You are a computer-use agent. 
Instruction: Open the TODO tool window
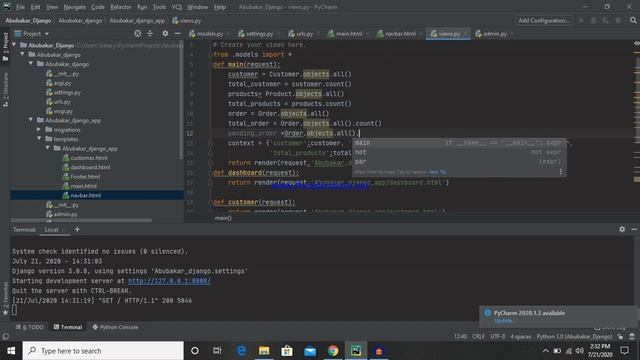(30, 327)
